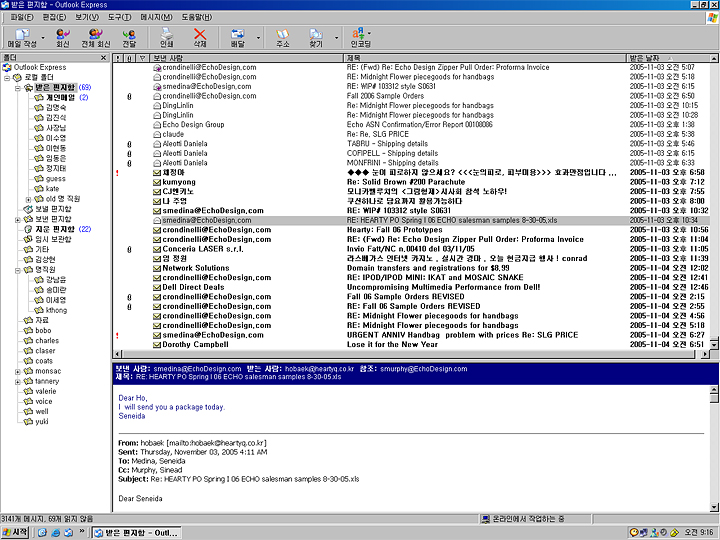The height and width of the screenshot is (540, 720).
Task: Expand the 보낸 편지함 folder node
Action: click(17, 219)
